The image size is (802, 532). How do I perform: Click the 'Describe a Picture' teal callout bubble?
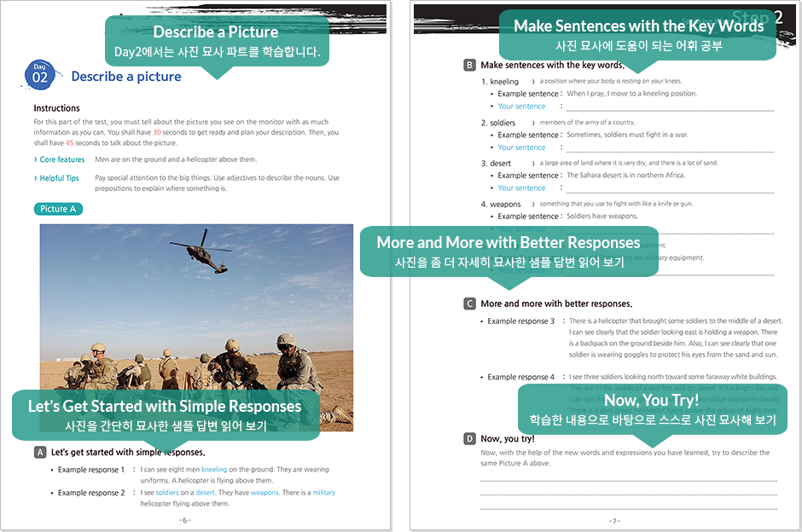click(217, 42)
